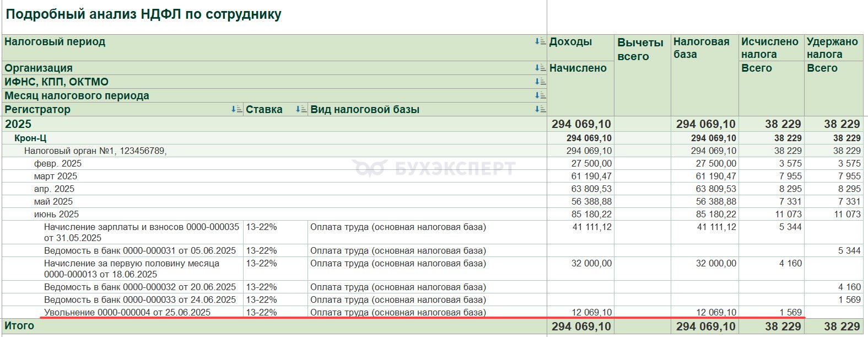Click the Регистратор column header text
This screenshot has width=868, height=337.
click(37, 109)
